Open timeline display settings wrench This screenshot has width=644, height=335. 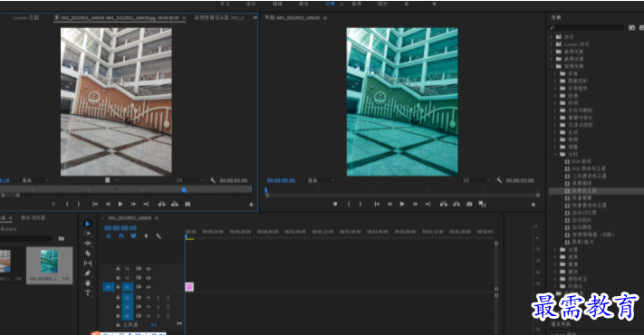(159, 236)
